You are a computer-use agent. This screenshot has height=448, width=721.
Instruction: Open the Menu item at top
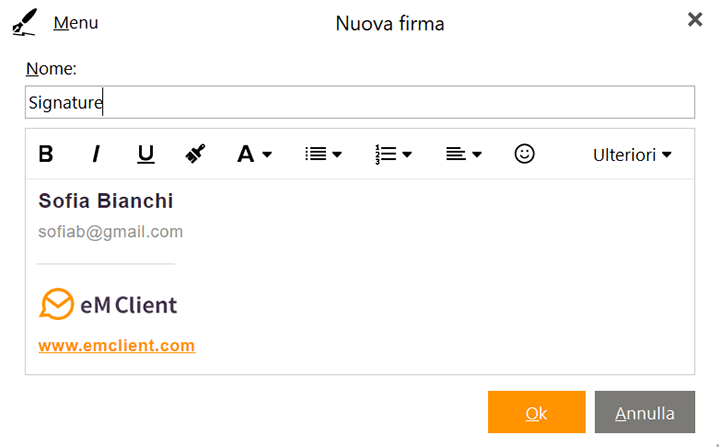(76, 23)
